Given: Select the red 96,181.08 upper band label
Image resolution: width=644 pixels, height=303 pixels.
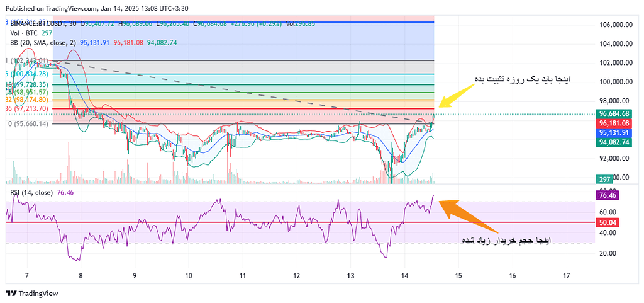Looking at the screenshot, I should point(614,123).
